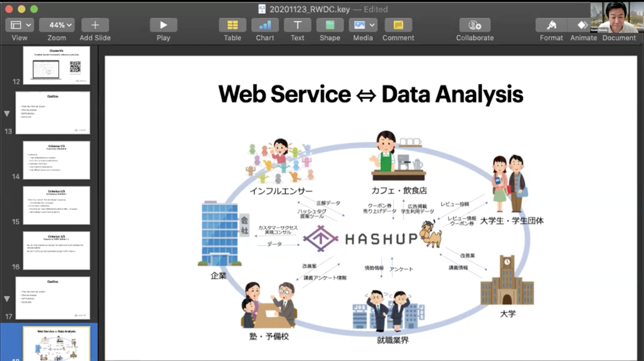Add a Comment to slide
644x361 pixels.
point(398,25)
